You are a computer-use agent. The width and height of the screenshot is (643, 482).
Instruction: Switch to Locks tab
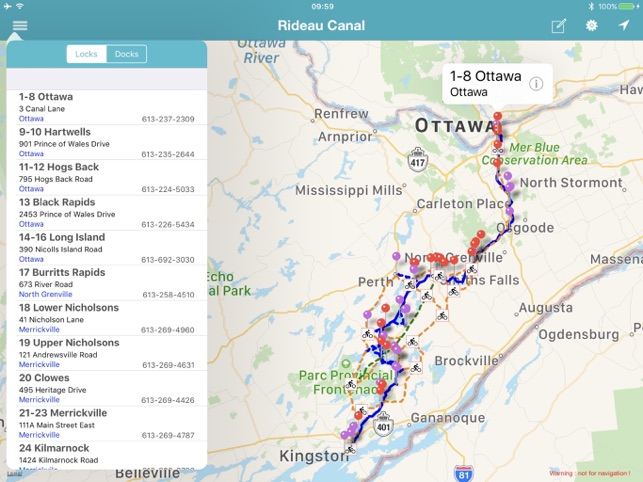pos(87,54)
